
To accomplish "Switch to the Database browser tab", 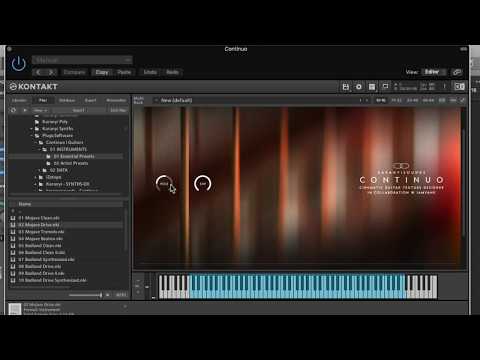I will pyautogui.click(x=67, y=100).
